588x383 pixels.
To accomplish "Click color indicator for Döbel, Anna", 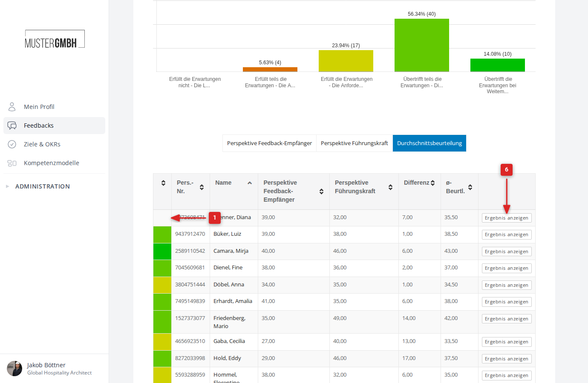I will coord(162,285).
